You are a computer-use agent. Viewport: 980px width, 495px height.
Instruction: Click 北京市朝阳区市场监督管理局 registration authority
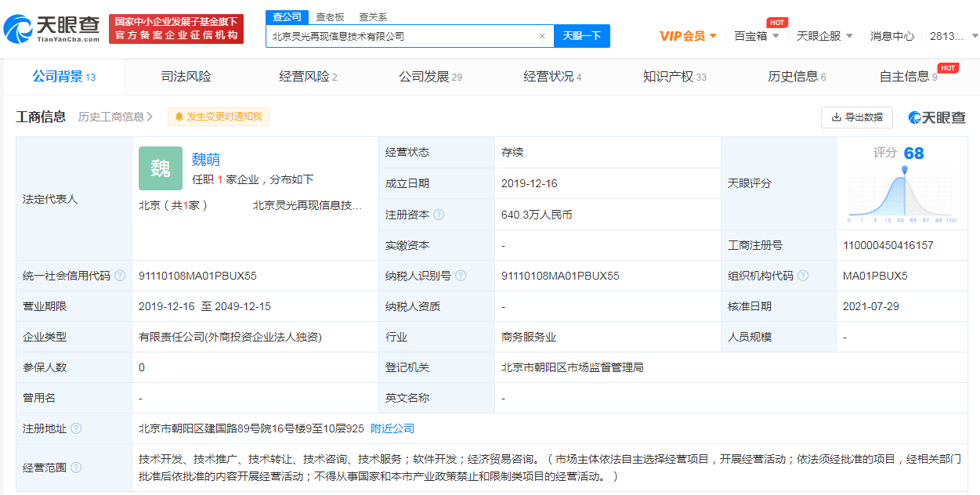[573, 368]
